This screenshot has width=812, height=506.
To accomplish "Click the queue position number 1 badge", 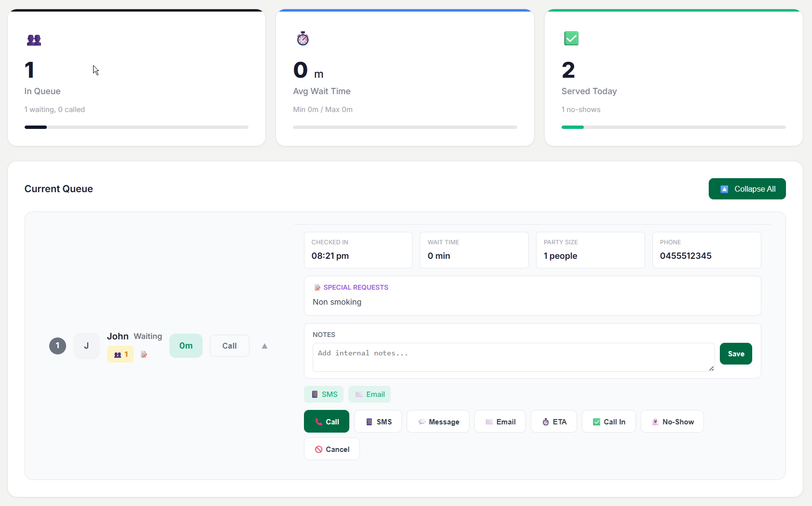I will point(57,346).
